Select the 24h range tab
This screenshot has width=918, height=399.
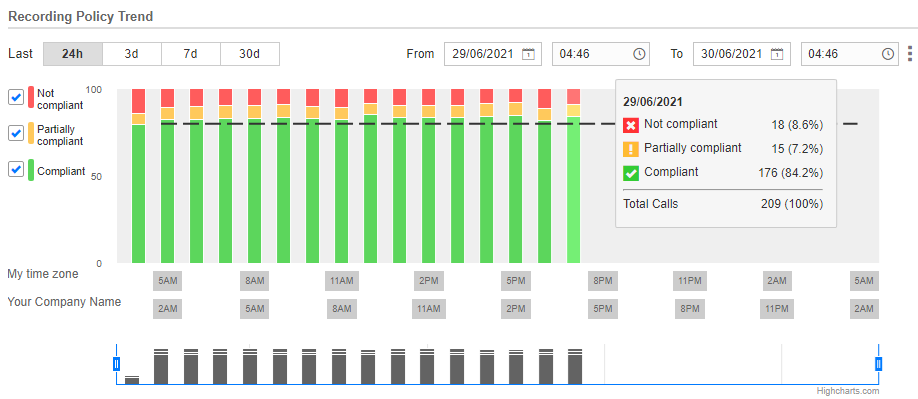73,54
